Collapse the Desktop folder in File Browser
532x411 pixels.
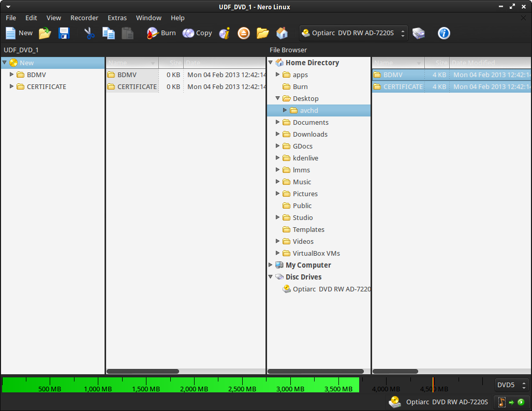click(277, 98)
